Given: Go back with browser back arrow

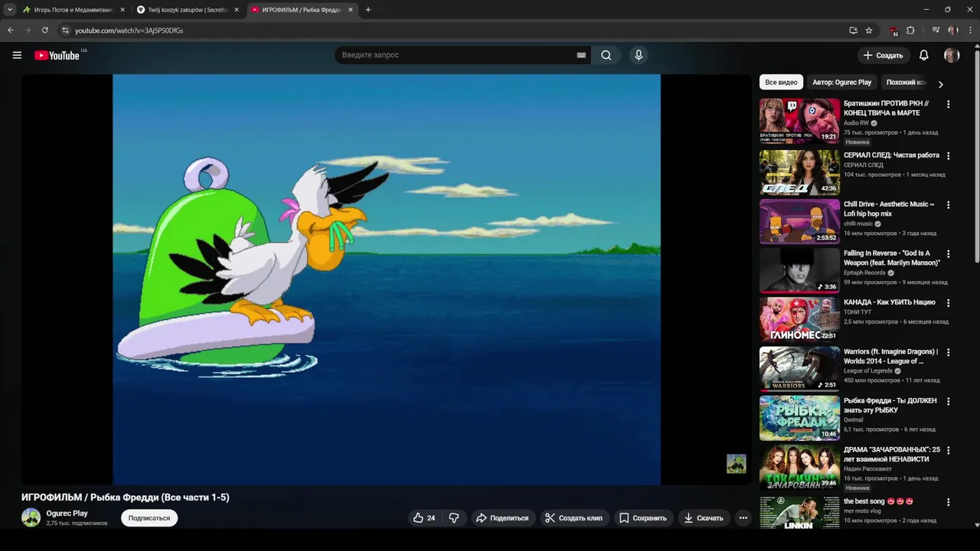Looking at the screenshot, I should tap(11, 31).
